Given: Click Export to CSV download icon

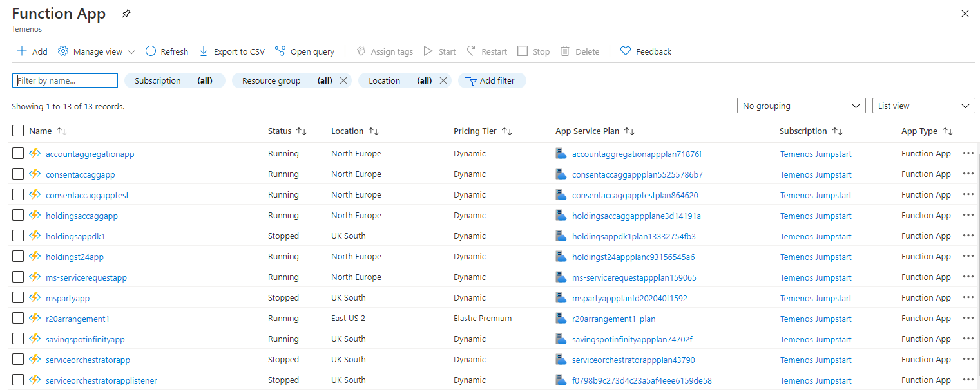Looking at the screenshot, I should 204,51.
